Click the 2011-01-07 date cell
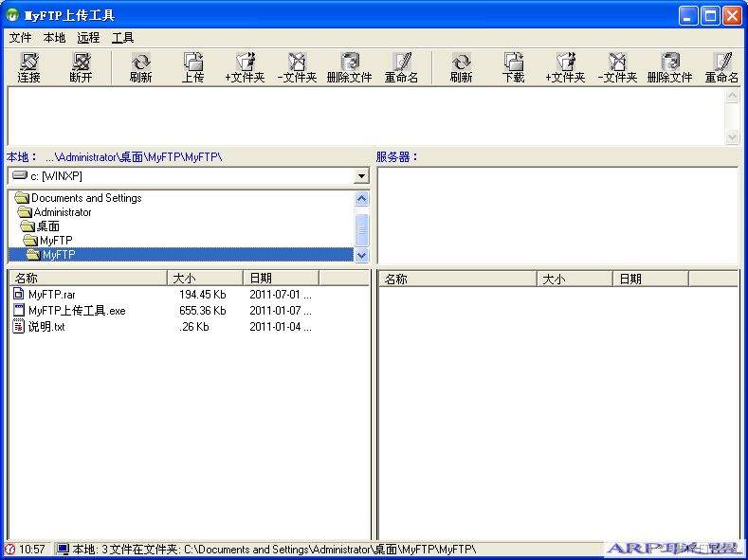 click(x=281, y=311)
